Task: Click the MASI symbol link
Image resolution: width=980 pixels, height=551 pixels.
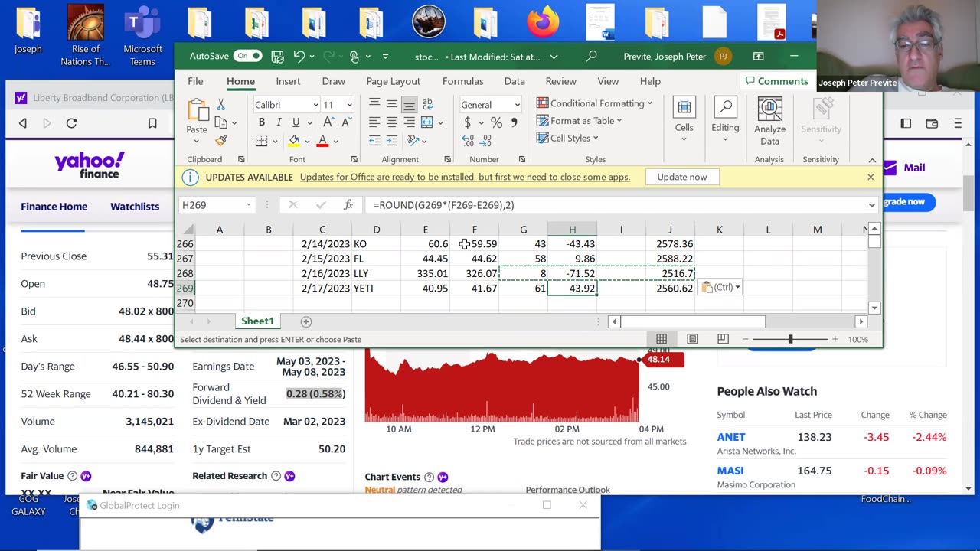Action: coord(730,471)
